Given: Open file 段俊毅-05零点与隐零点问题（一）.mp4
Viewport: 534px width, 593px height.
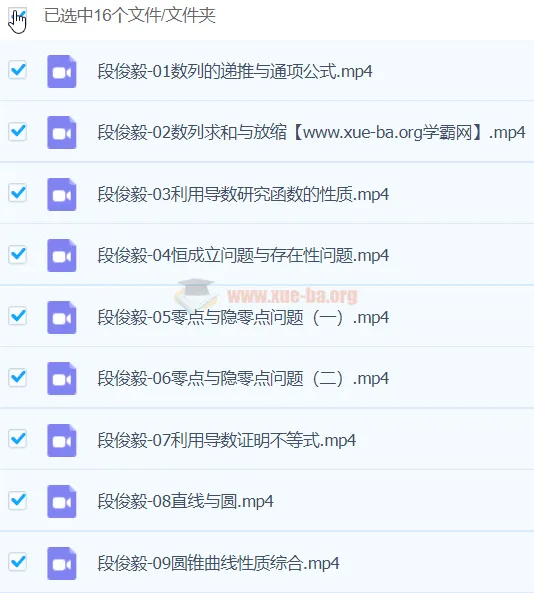Looking at the screenshot, I should click(243, 317).
